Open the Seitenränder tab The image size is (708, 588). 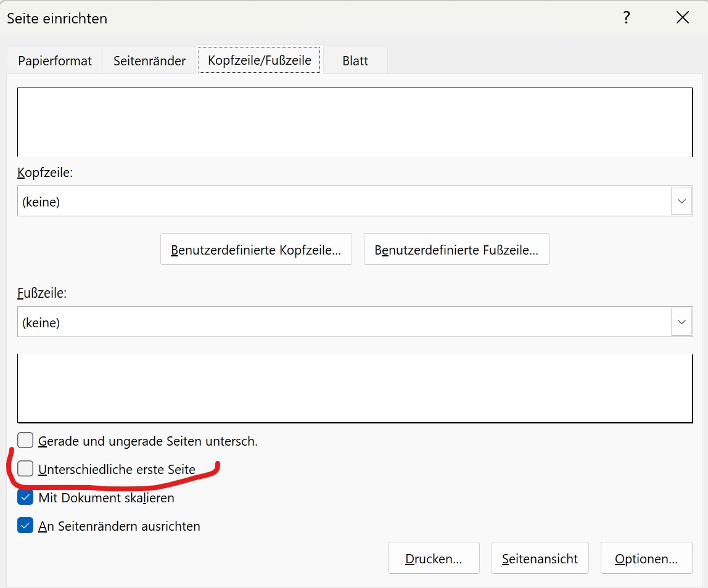pos(149,61)
